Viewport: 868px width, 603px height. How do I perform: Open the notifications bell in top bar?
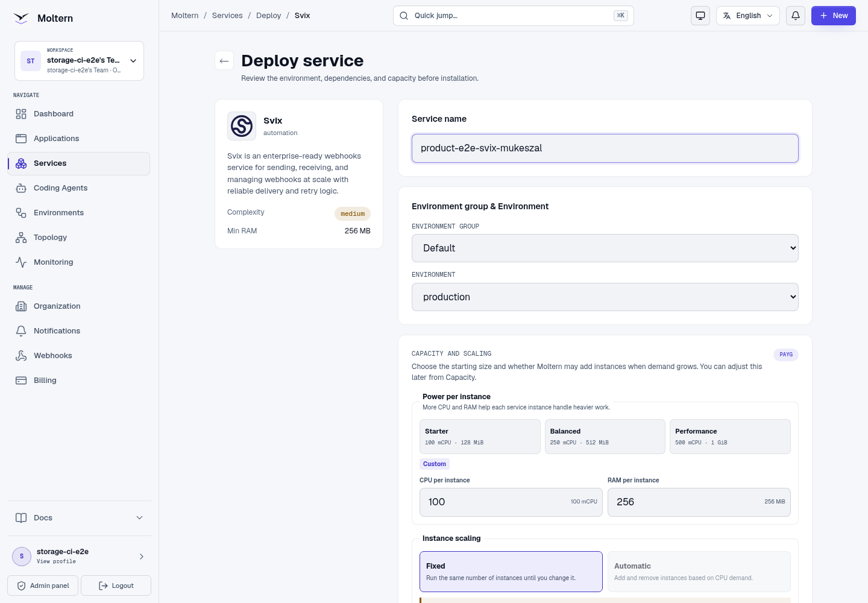pyautogui.click(x=796, y=16)
